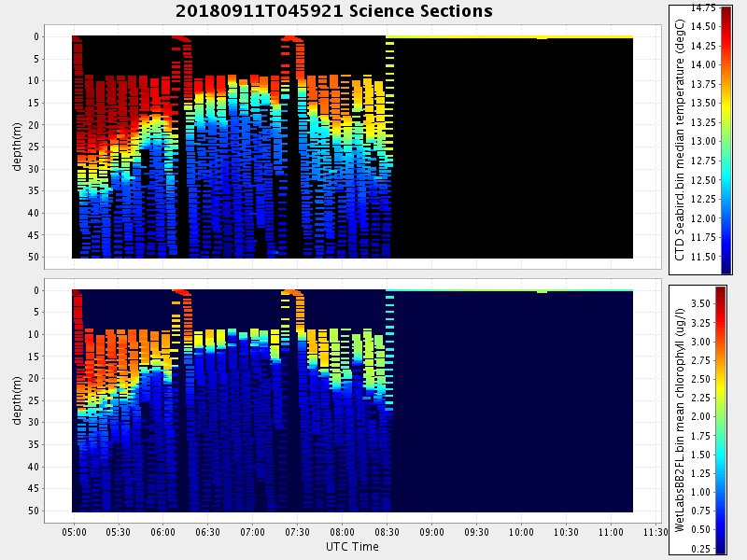Screen dimensions: 747x560
Task: Click the chlorophyll colorbar gradient strip
Action: (720, 420)
